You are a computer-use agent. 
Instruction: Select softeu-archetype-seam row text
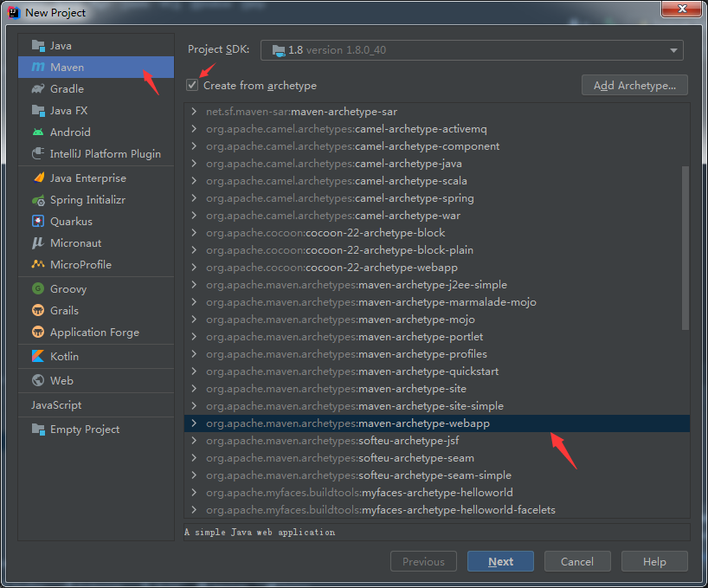pyautogui.click(x=340, y=458)
